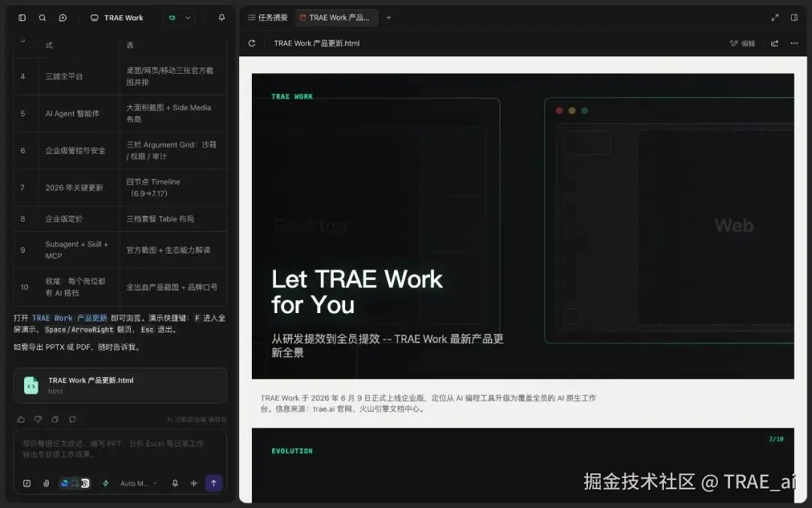This screenshot has width=812, height=508.
Task: Toggle the right split panel icon
Action: click(794, 17)
